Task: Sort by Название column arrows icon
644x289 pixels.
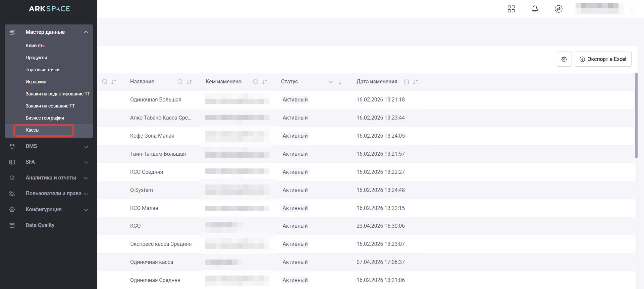Action: [189, 82]
